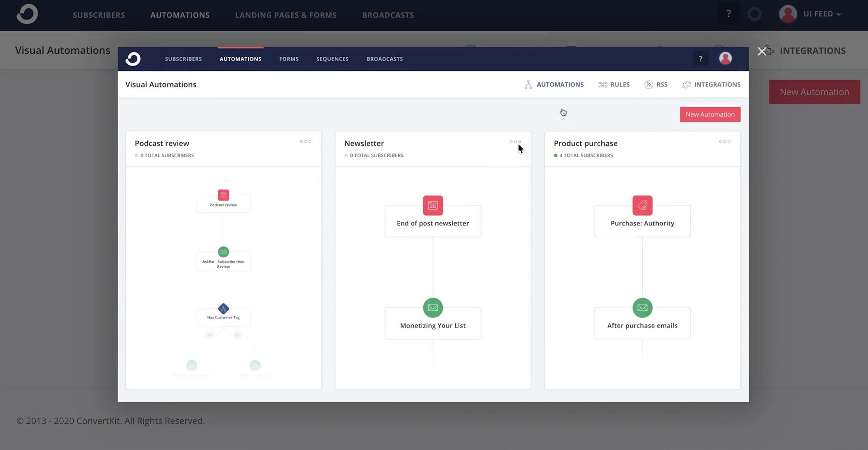Viewport: 868px width, 450px height.
Task: Open AUTOMATIONS in background navigation bar
Action: click(x=180, y=15)
